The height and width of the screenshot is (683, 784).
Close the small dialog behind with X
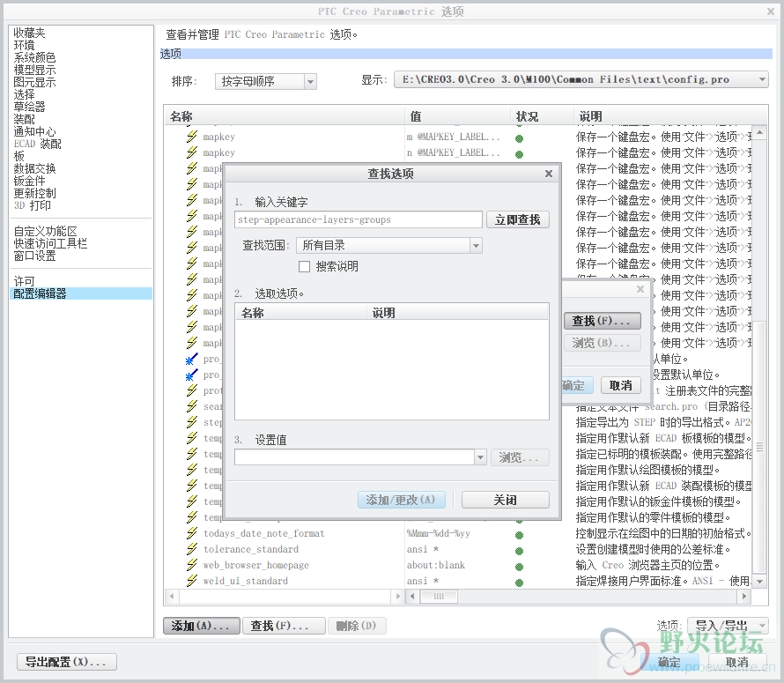(x=640, y=289)
